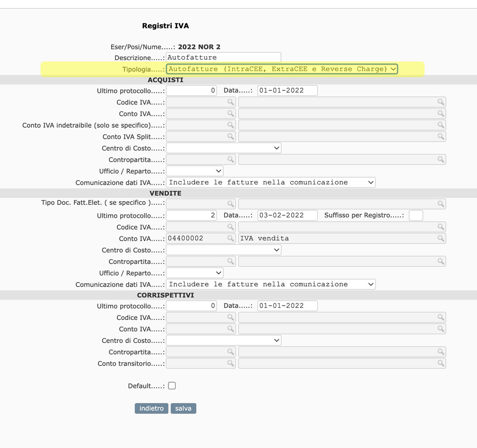Click search icon in Tipo Doc. Fatt.Elet. description field

(x=441, y=204)
